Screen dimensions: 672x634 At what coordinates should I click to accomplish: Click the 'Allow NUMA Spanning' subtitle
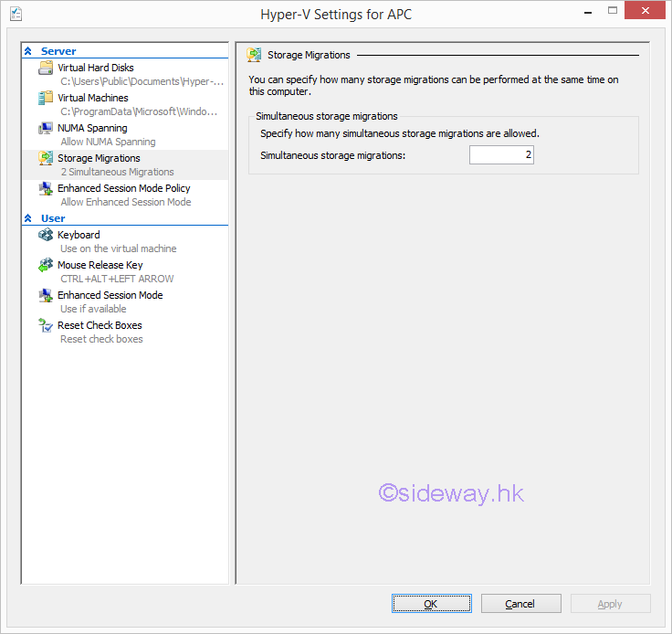click(x=108, y=142)
